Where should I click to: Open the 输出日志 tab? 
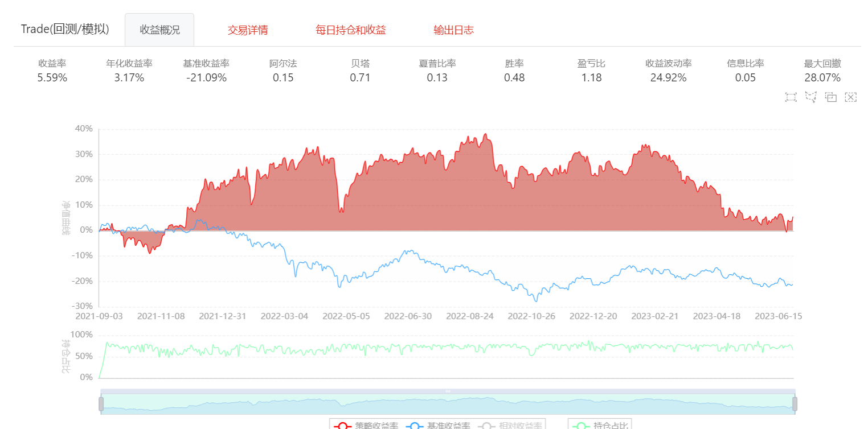(x=453, y=30)
